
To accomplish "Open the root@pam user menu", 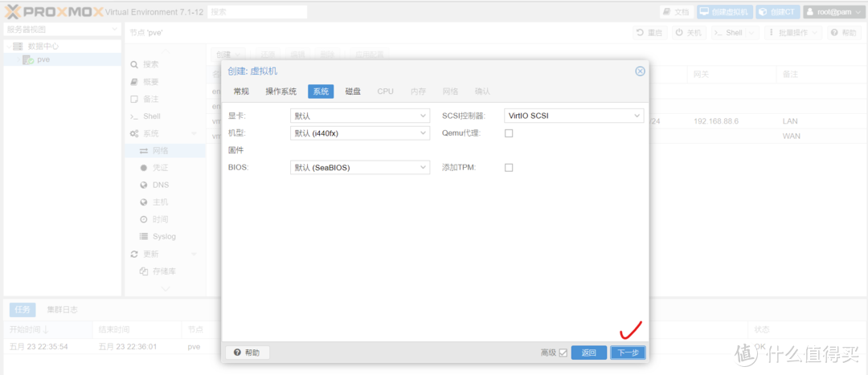I will coord(833,12).
